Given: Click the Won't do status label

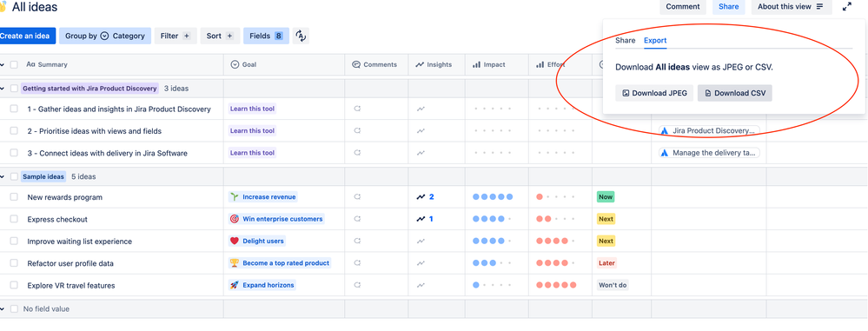Looking at the screenshot, I should tap(613, 286).
